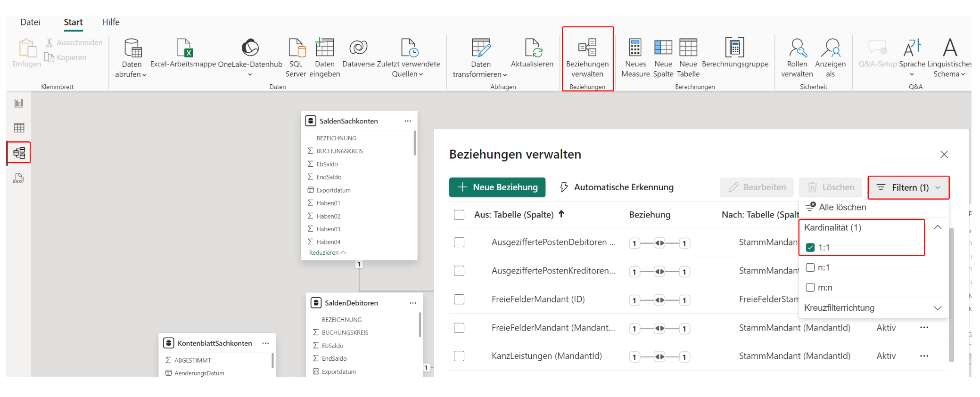Check the n:1 cardinality filter
The width and height of the screenshot is (980, 397).
810,267
